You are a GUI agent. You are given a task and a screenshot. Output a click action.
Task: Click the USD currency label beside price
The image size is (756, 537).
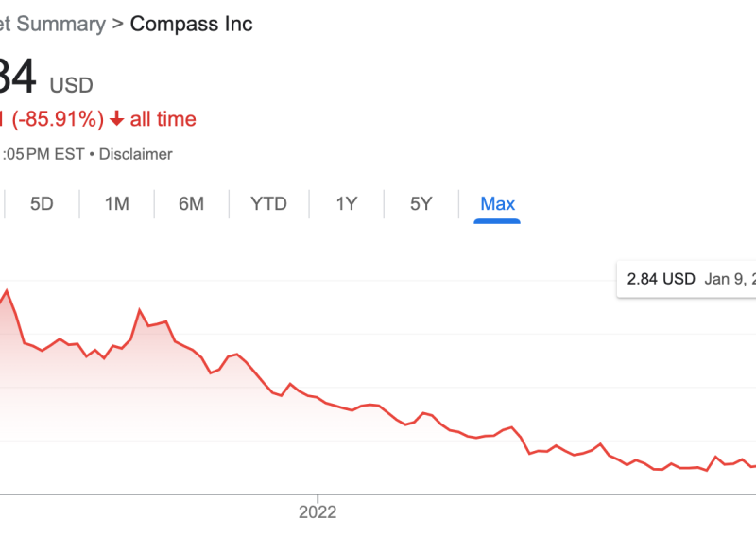click(x=72, y=85)
